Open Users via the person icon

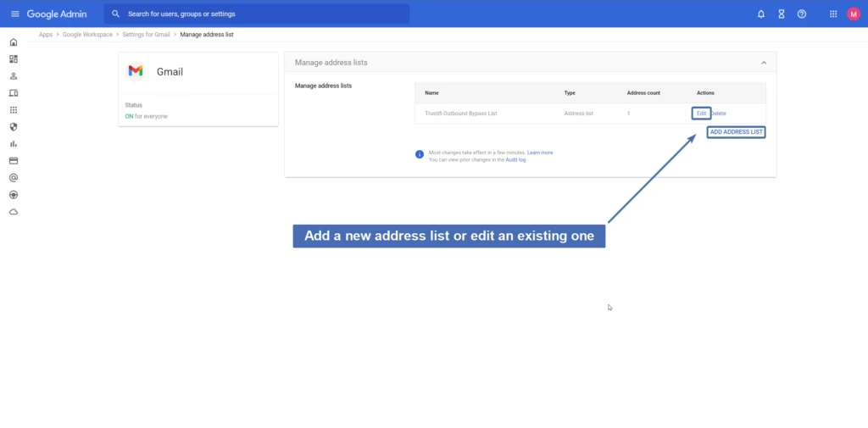coord(14,76)
